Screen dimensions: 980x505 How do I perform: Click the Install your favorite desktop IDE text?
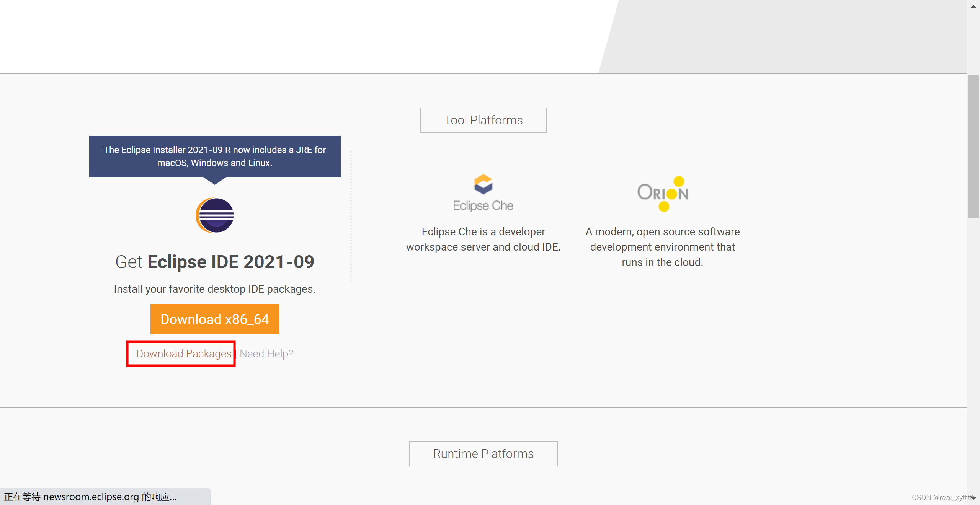tap(215, 289)
